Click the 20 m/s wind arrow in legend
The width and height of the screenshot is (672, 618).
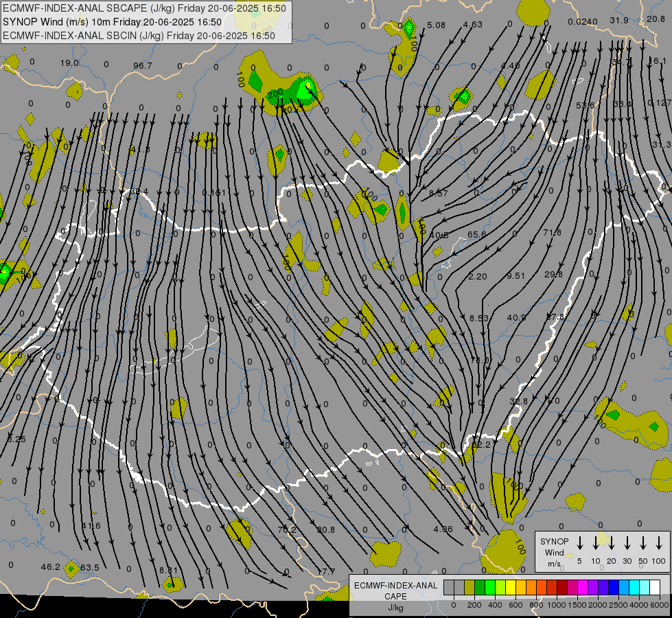click(611, 543)
